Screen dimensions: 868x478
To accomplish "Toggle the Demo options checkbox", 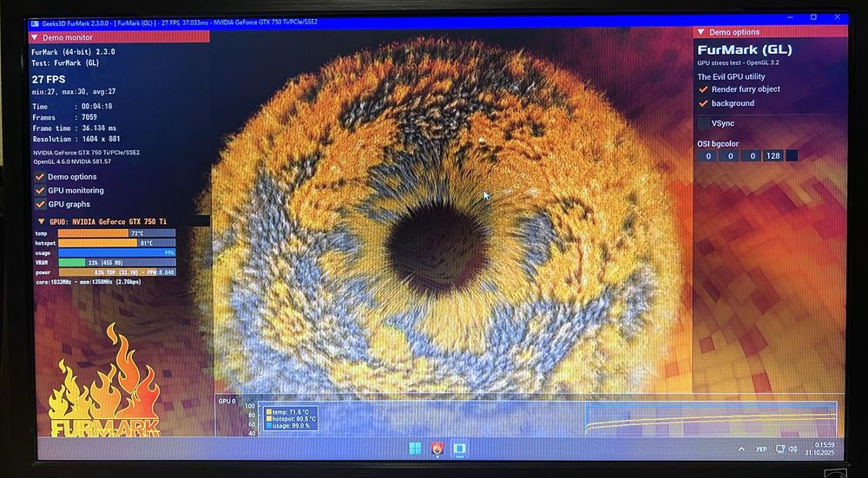I will pyautogui.click(x=40, y=176).
